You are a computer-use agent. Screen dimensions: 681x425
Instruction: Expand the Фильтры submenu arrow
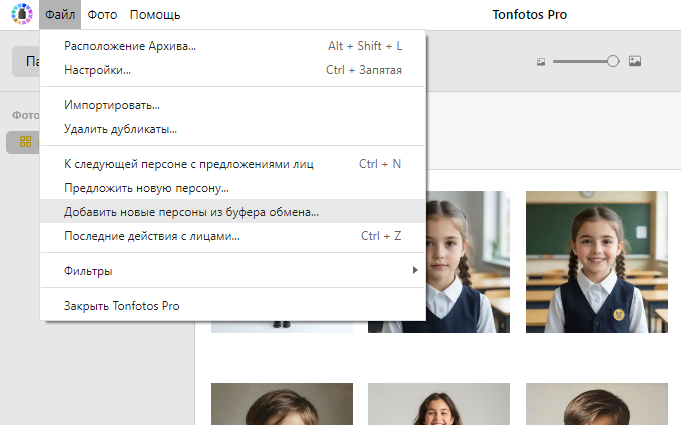[x=414, y=271]
